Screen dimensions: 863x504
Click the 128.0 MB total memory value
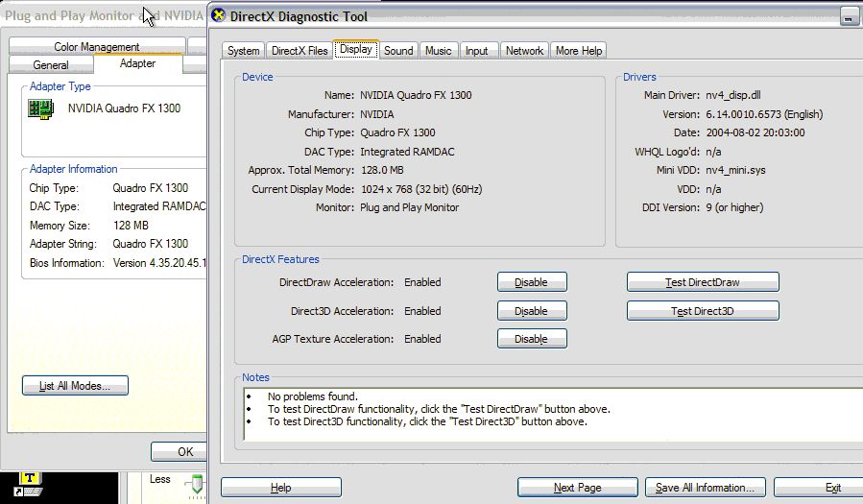382,170
